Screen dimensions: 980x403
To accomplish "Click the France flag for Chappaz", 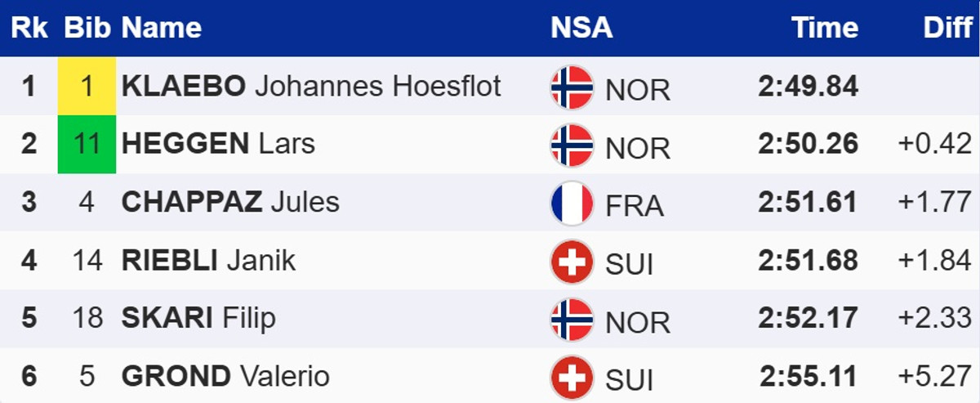I will click(x=572, y=203).
